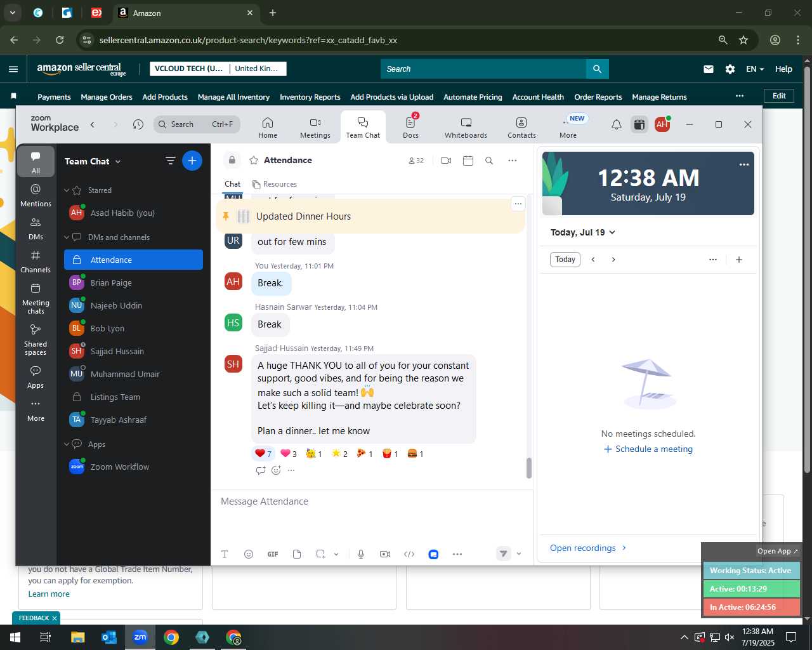The height and width of the screenshot is (650, 812).
Task: Collapse the DMs and channels section
Action: tap(67, 237)
